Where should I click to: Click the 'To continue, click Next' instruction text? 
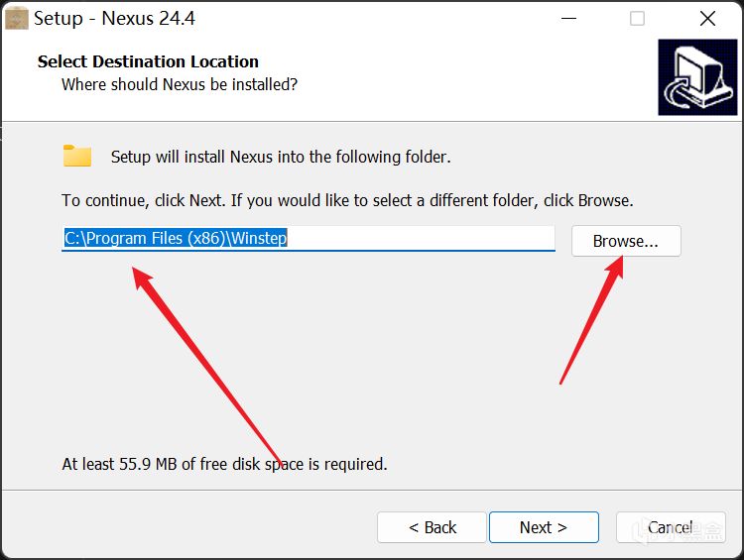(x=347, y=200)
